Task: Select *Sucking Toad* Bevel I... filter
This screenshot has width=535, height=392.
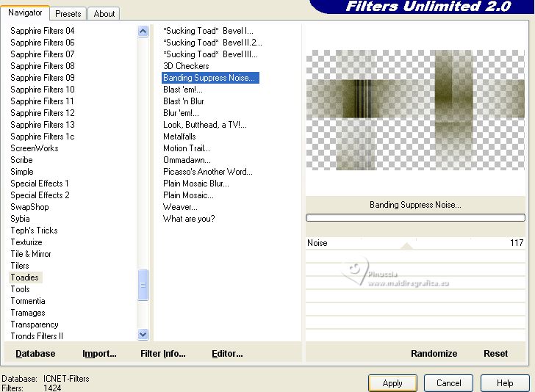Action: click(208, 31)
